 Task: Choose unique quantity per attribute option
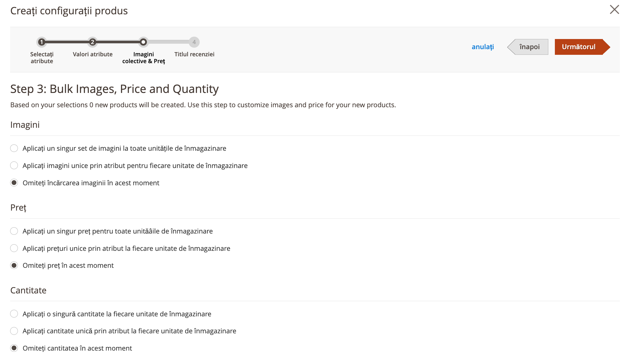(14, 331)
